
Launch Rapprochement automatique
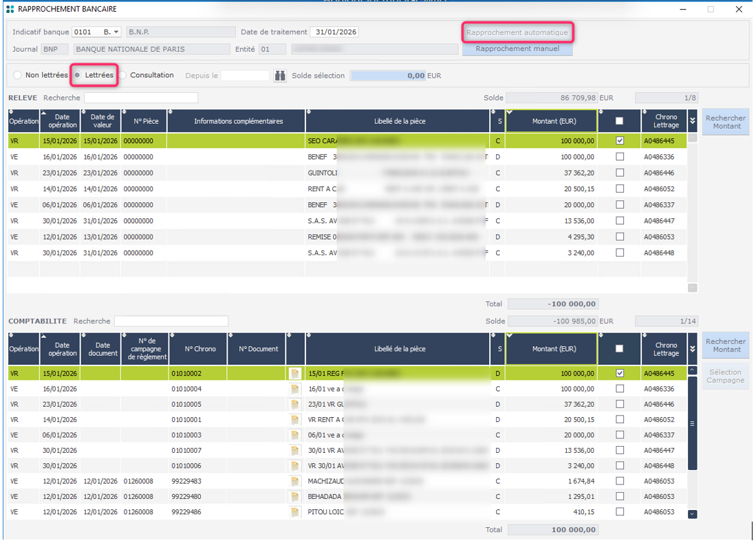tap(517, 32)
